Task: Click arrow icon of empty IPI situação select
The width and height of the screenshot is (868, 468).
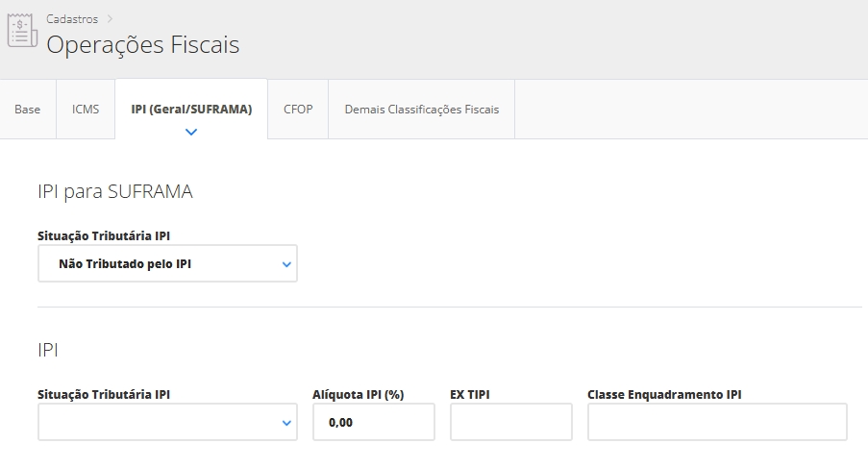Action: pos(286,423)
